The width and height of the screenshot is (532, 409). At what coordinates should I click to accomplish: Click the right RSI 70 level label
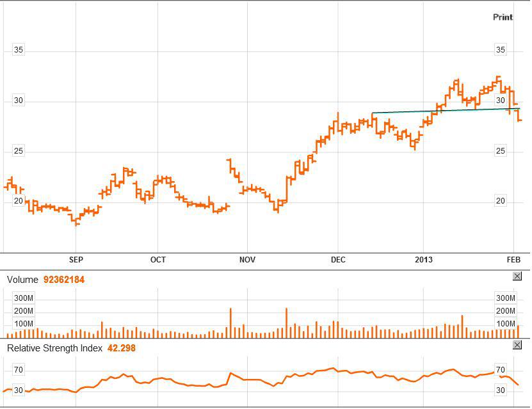tap(500, 370)
